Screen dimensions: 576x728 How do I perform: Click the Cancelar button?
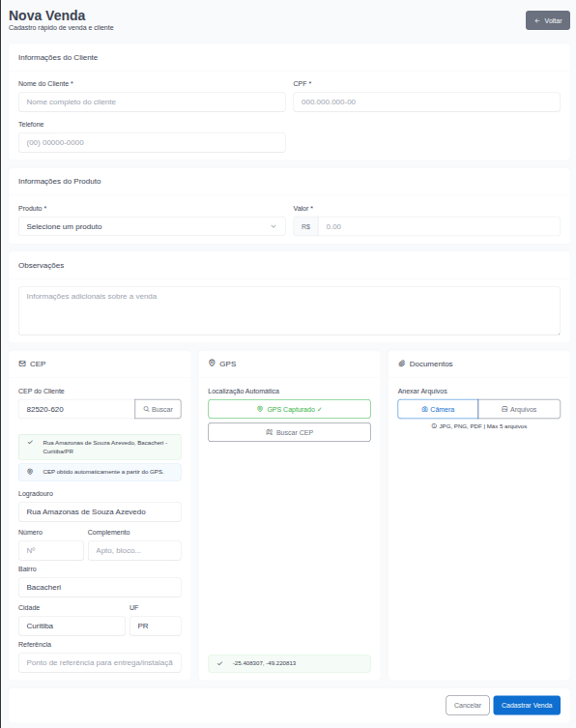click(468, 705)
